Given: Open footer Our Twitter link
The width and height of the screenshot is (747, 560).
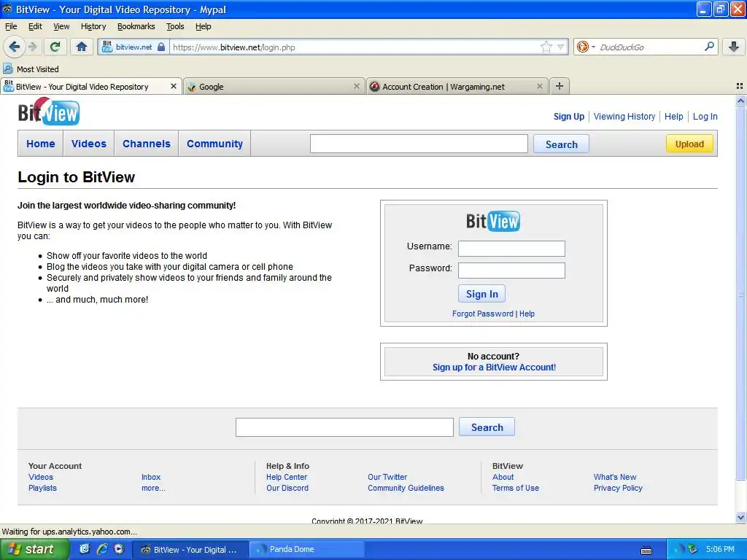Looking at the screenshot, I should tap(387, 477).
